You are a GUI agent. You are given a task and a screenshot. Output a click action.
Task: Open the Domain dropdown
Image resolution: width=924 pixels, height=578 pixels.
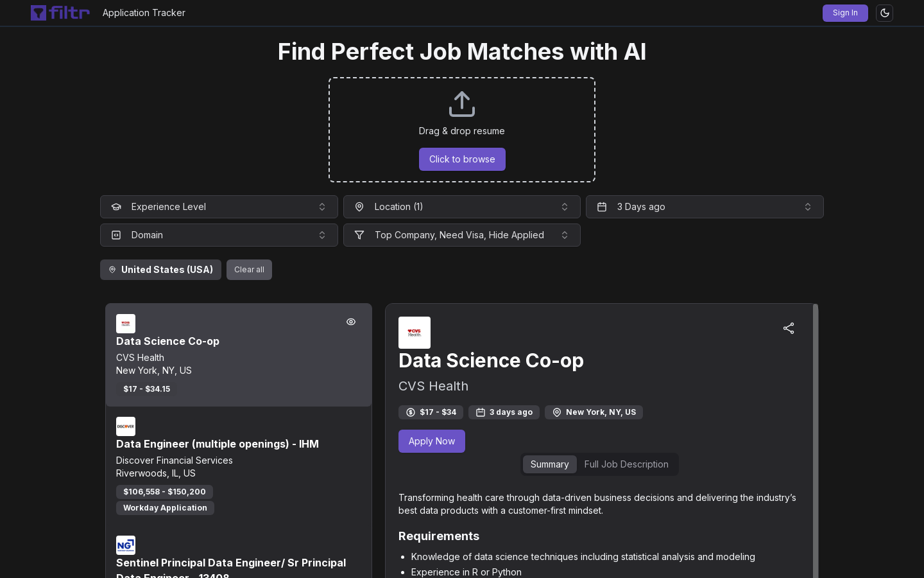coord(219,235)
